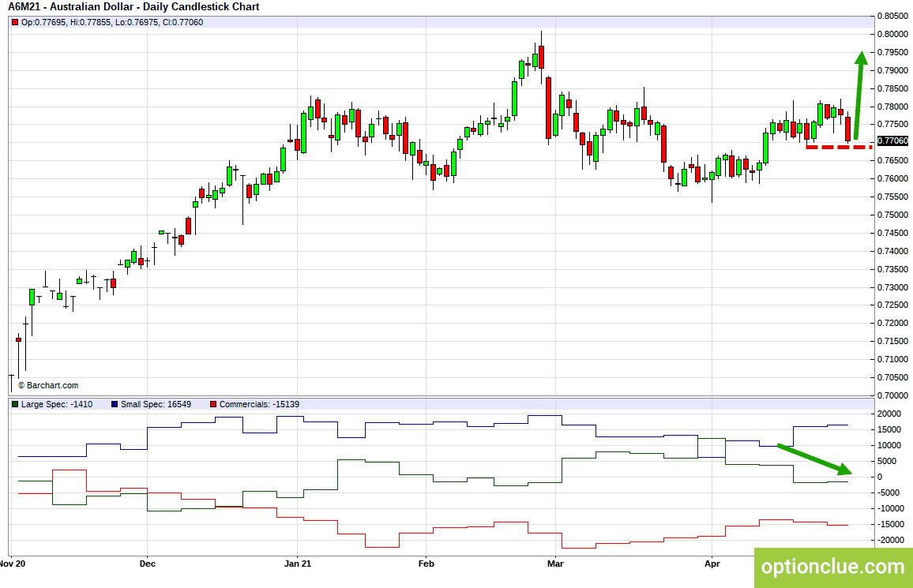The image size is (913, 588).
Task: Click the Feb date axis label
Action: (426, 564)
